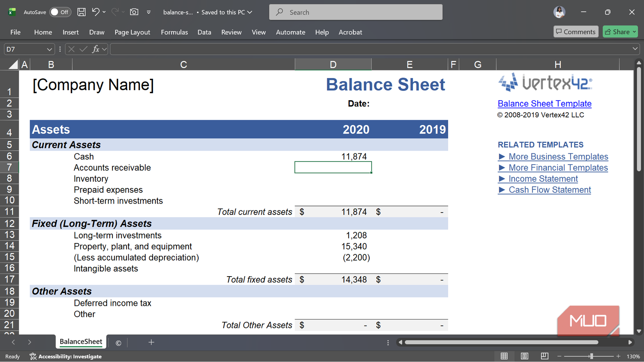Open your account profile picture
The image size is (644, 362).
(x=559, y=12)
